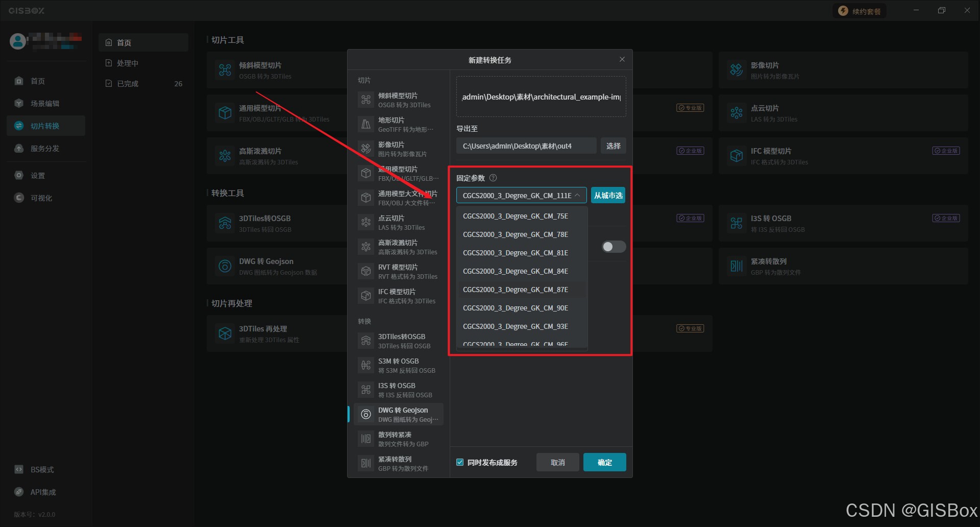
Task: Open 3DTiles 再处理 card on main page
Action: (277, 333)
